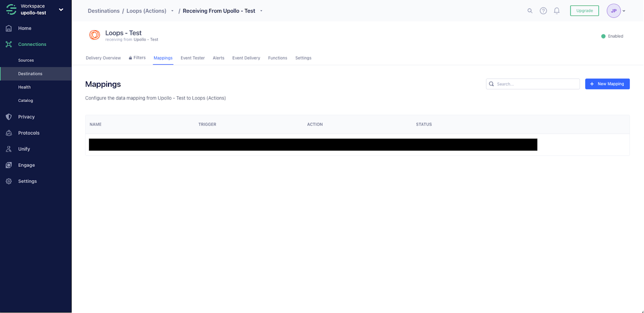Open workspace Settings in the sidebar
Screen dimensions: 644x313
[27, 181]
